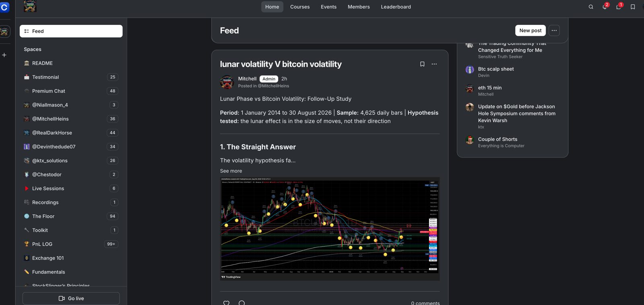Image resolution: width=644 pixels, height=305 pixels.
Task: Click the Go live button
Action: (71, 299)
